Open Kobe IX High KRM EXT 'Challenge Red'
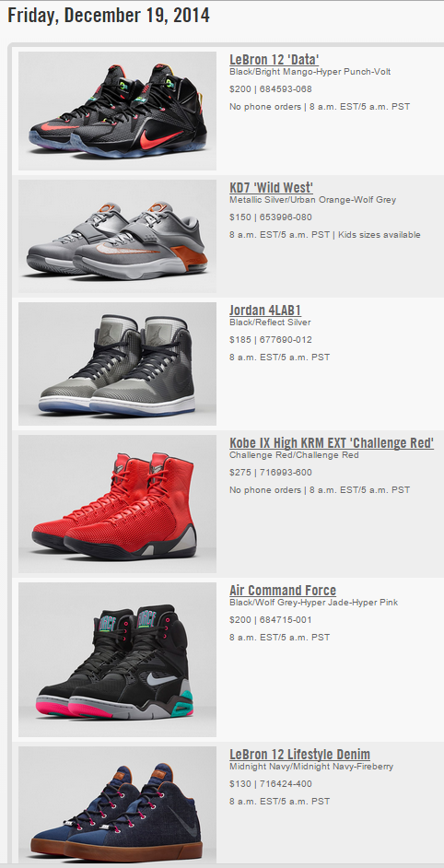Screen dimensions: 444x868 coord(332,443)
